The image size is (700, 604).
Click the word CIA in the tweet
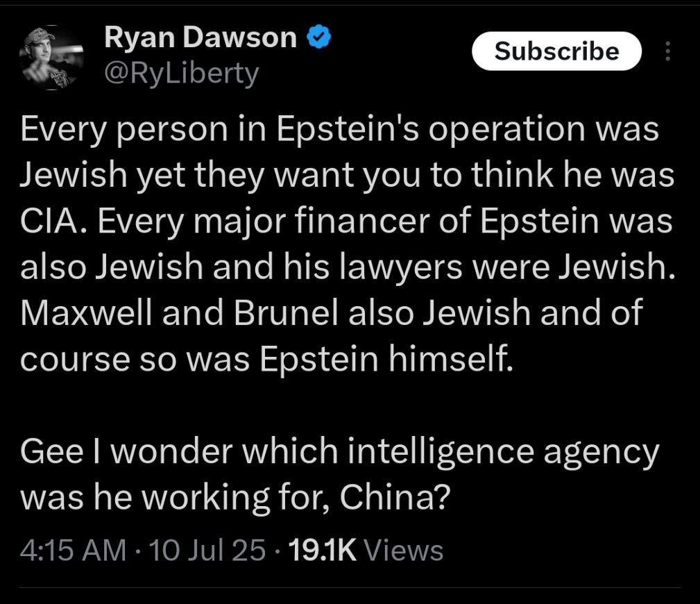pyautogui.click(x=49, y=221)
